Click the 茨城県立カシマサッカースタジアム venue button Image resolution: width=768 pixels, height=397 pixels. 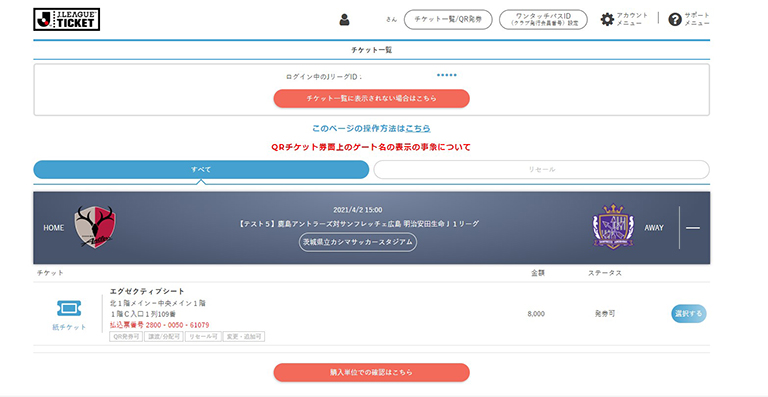point(358,242)
